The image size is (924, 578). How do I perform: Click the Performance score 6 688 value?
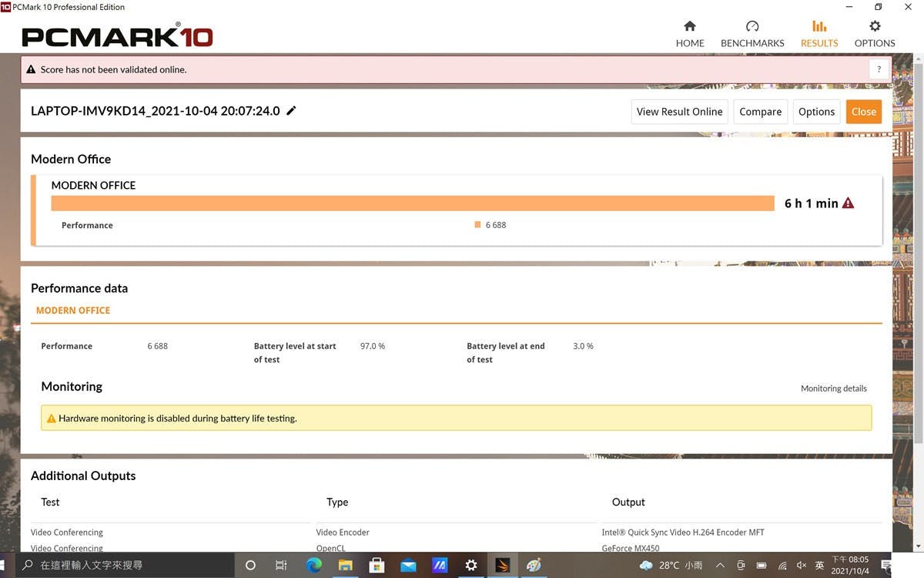click(157, 346)
